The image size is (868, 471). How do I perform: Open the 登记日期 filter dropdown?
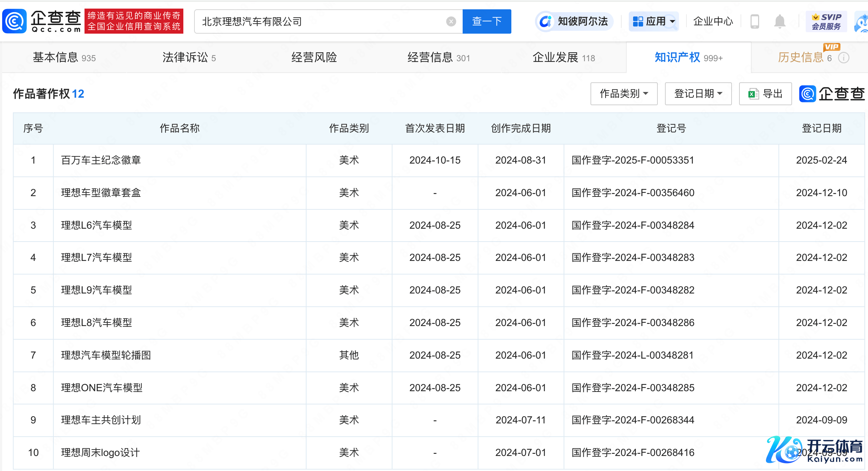tap(698, 94)
